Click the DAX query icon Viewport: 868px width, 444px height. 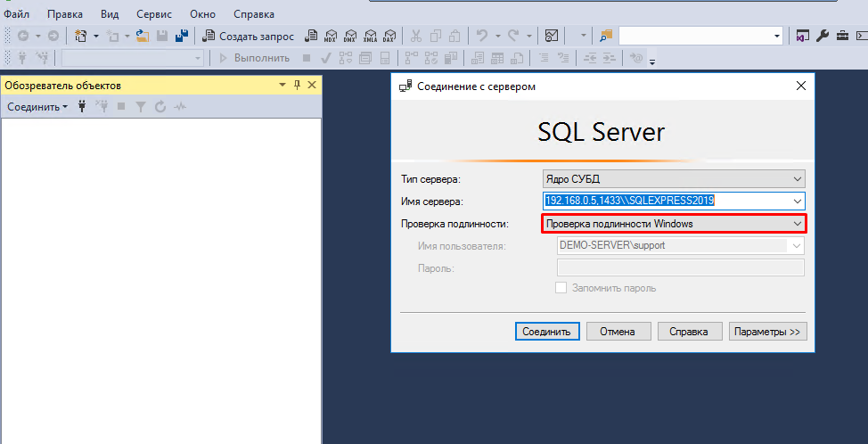(389, 36)
